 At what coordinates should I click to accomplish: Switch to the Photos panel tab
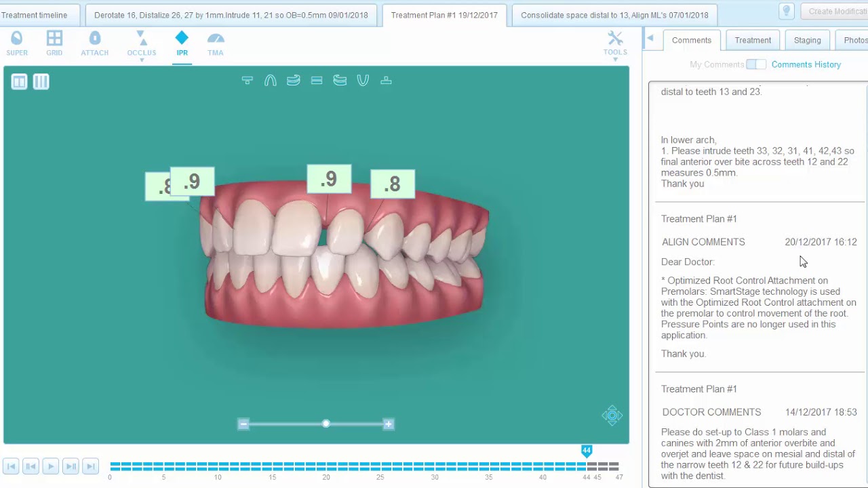(852, 40)
